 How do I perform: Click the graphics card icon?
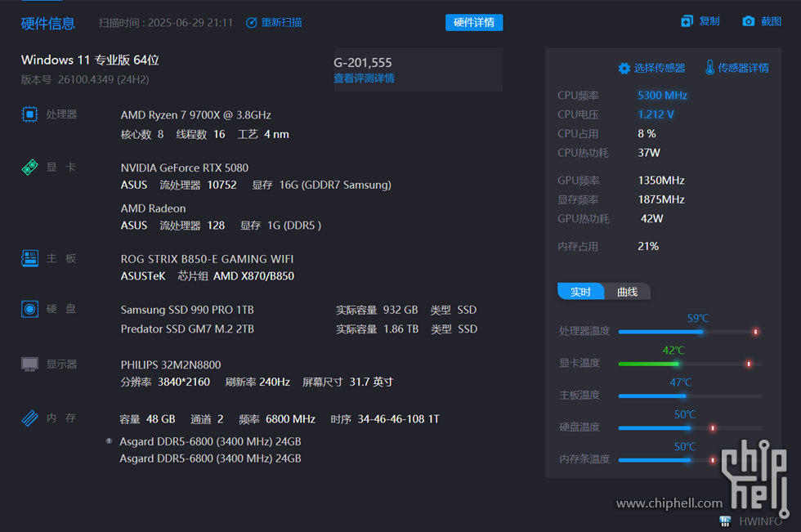(29, 167)
